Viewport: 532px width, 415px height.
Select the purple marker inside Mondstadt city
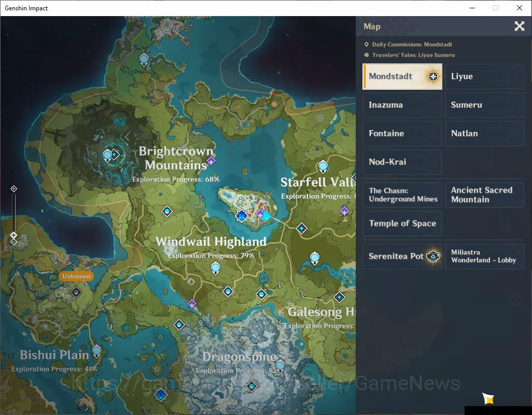click(x=260, y=214)
